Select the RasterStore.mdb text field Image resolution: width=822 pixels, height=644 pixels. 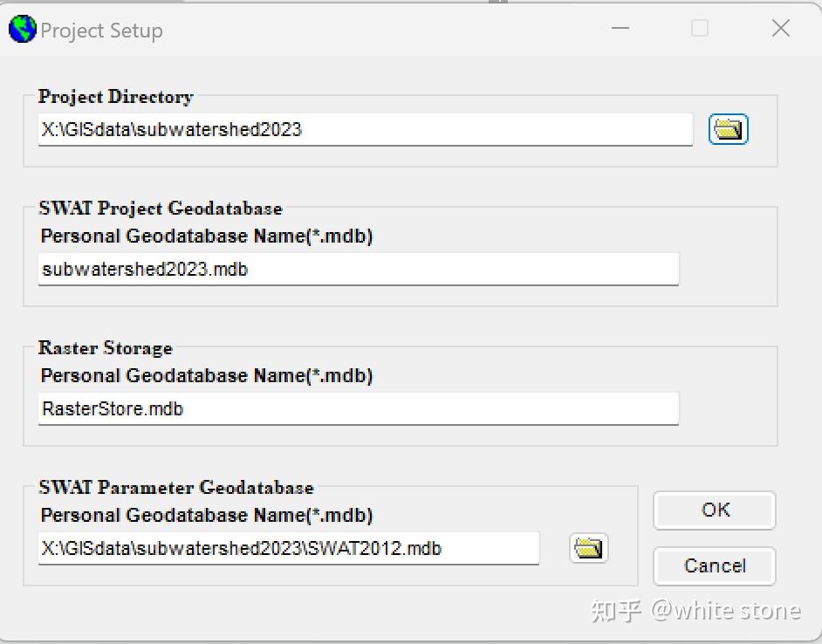pos(358,408)
